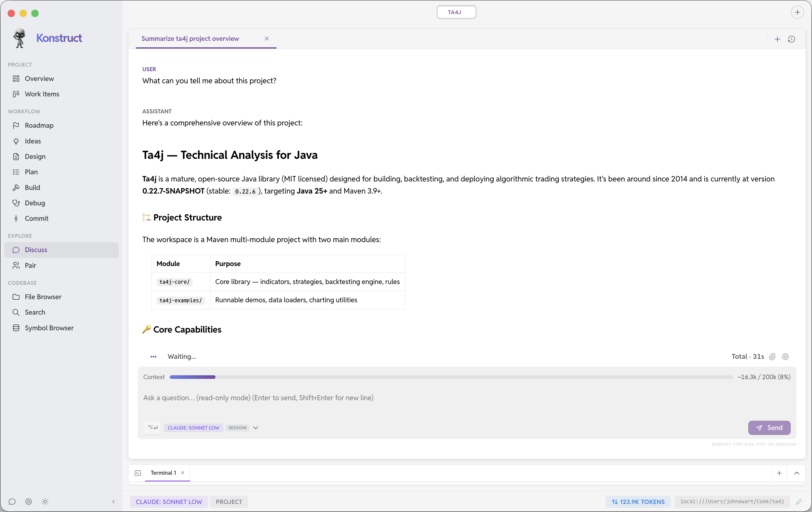Click the connection plug icon in status bar
Screen dimensions: 812x512
coord(799,502)
